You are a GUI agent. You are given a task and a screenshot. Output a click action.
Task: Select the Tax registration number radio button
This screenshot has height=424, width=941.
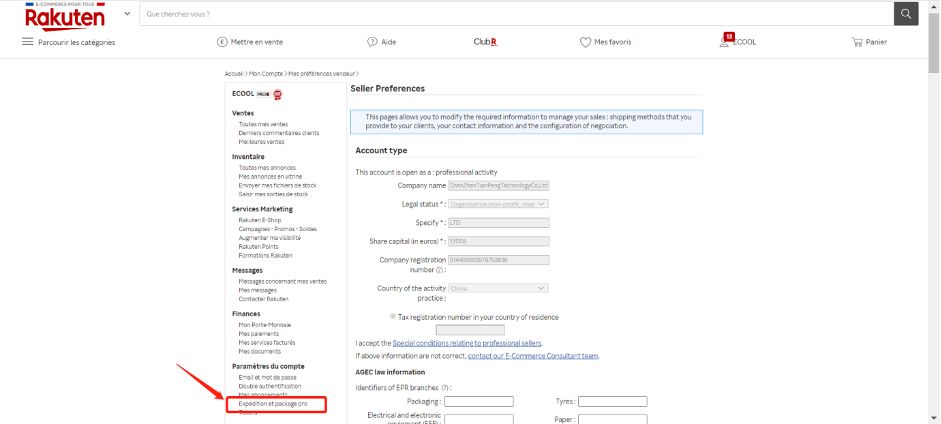tap(393, 316)
